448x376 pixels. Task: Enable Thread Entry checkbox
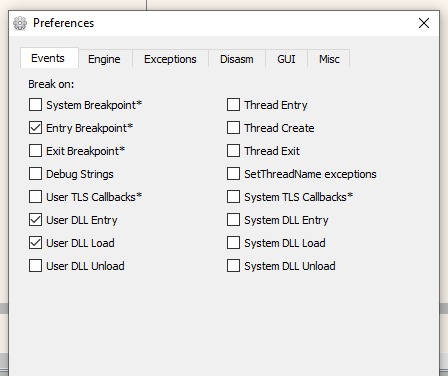pyautogui.click(x=233, y=105)
